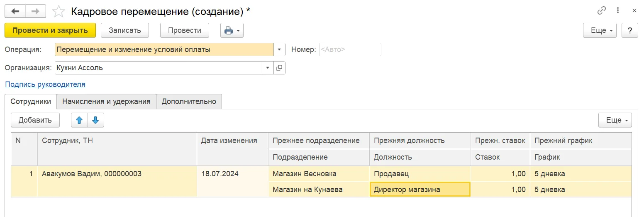
Task: Select the date cell 18.07.2024
Action: coord(232,182)
